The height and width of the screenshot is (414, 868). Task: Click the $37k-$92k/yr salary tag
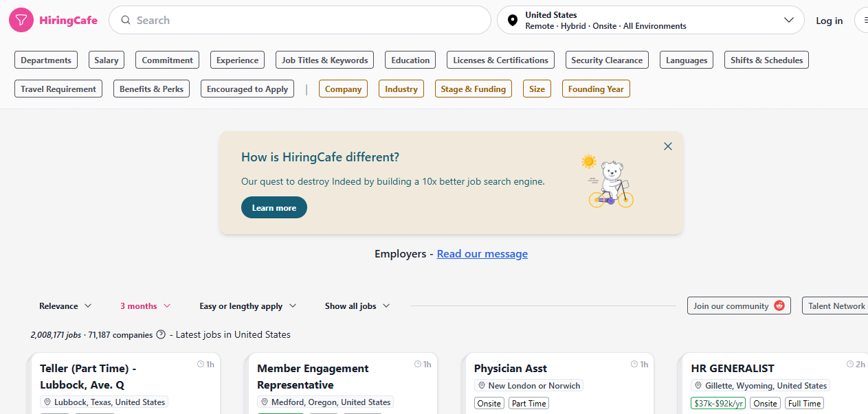click(718, 404)
